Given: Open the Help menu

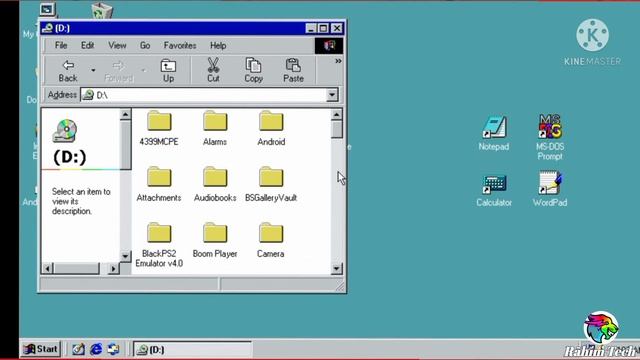Looking at the screenshot, I should coord(218,45).
